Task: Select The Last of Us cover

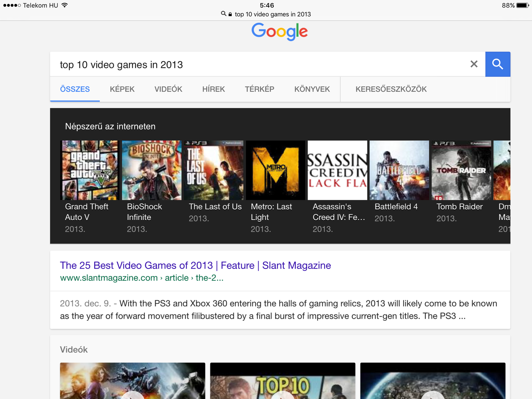Action: click(214, 170)
